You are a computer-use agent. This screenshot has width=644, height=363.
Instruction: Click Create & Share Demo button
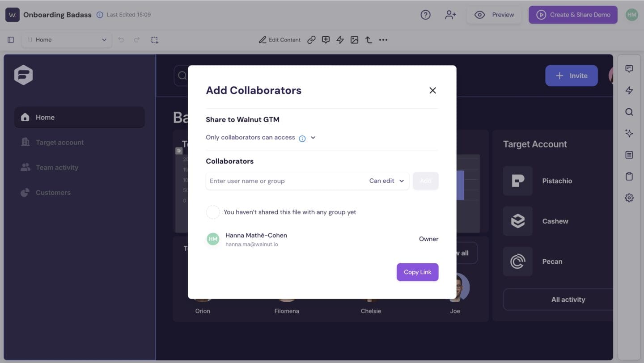573,15
